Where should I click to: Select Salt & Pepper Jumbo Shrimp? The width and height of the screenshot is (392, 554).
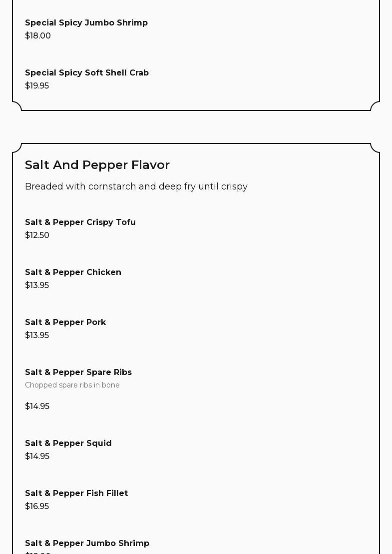pos(87,543)
